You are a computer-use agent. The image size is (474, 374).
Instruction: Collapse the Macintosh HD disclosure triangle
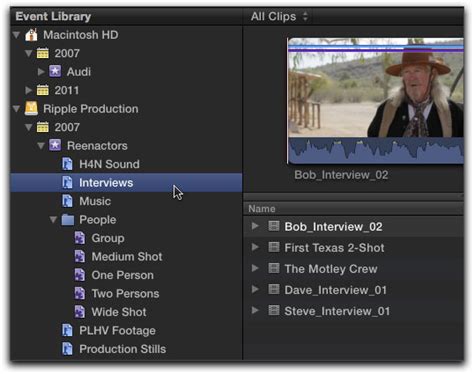coord(16,35)
